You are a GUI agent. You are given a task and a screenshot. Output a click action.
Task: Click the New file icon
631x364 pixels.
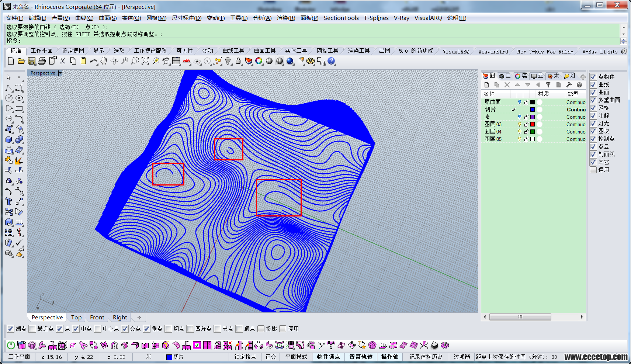11,61
